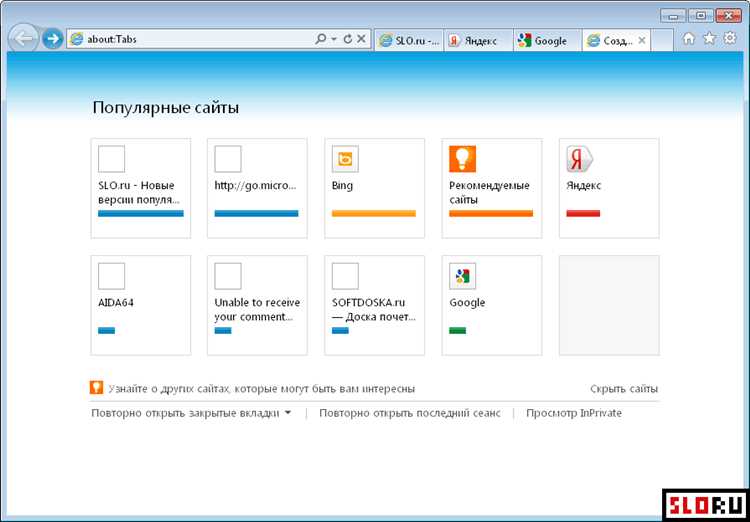This screenshot has height=522, width=750.
Task: Open the Bing site tile
Action: click(x=373, y=188)
